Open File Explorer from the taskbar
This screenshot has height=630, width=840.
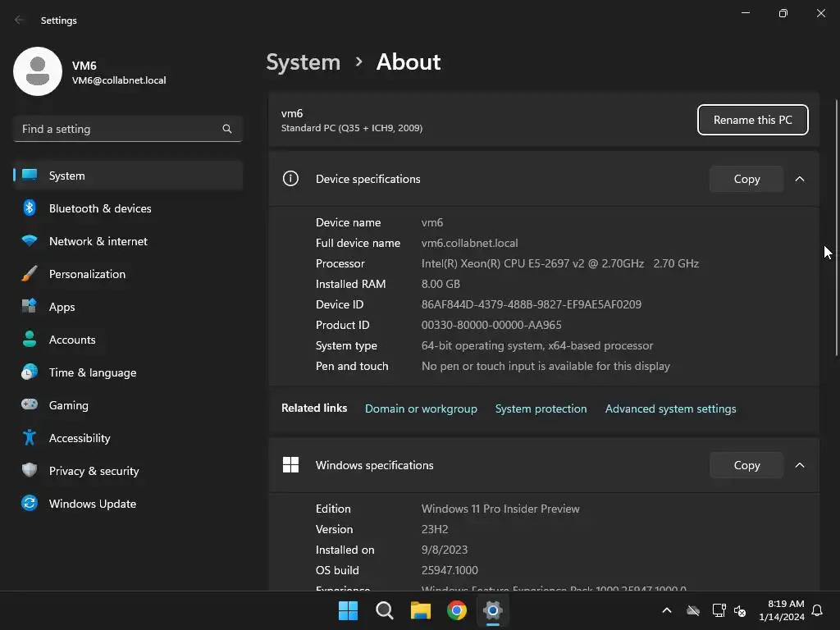[x=421, y=610]
